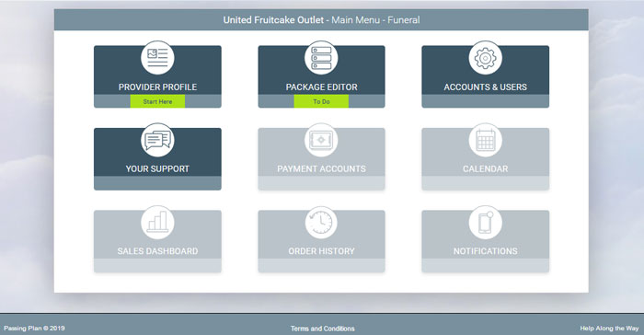This screenshot has width=644, height=335.
Task: Select the CALENDAR tile label
Action: [485, 169]
